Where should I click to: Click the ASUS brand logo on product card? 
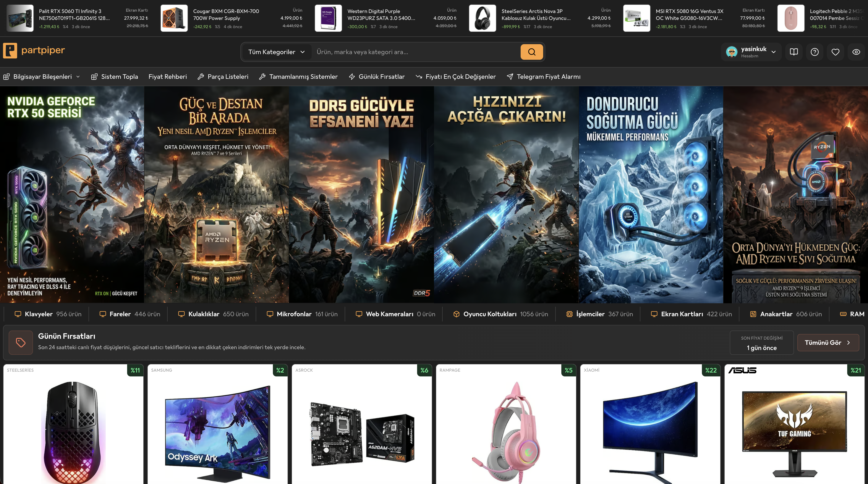click(x=742, y=370)
